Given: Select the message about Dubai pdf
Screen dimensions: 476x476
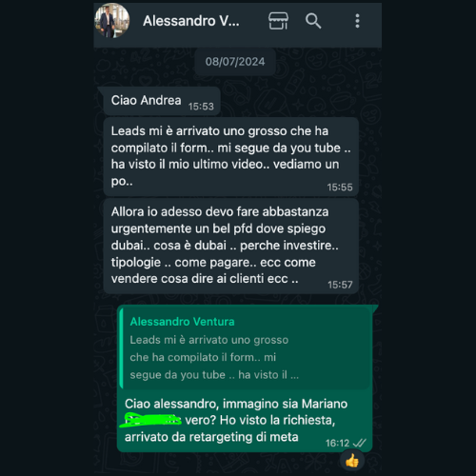Looking at the screenshot, I should point(231,246).
